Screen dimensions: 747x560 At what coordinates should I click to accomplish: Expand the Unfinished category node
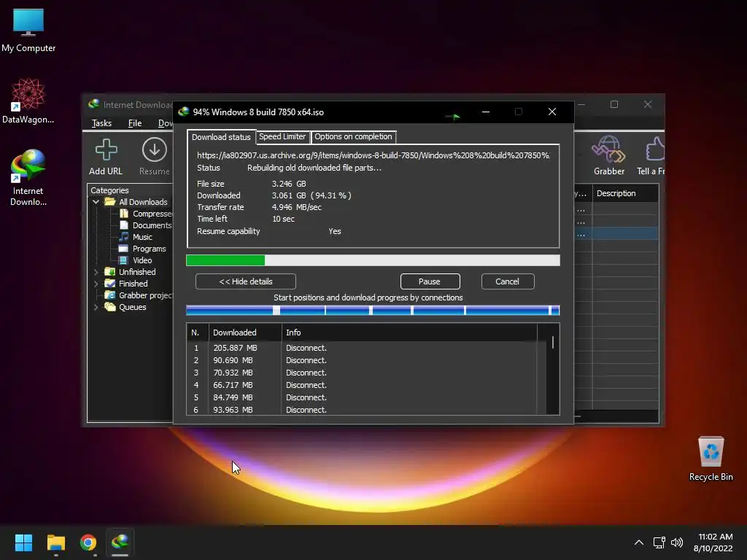click(96, 272)
